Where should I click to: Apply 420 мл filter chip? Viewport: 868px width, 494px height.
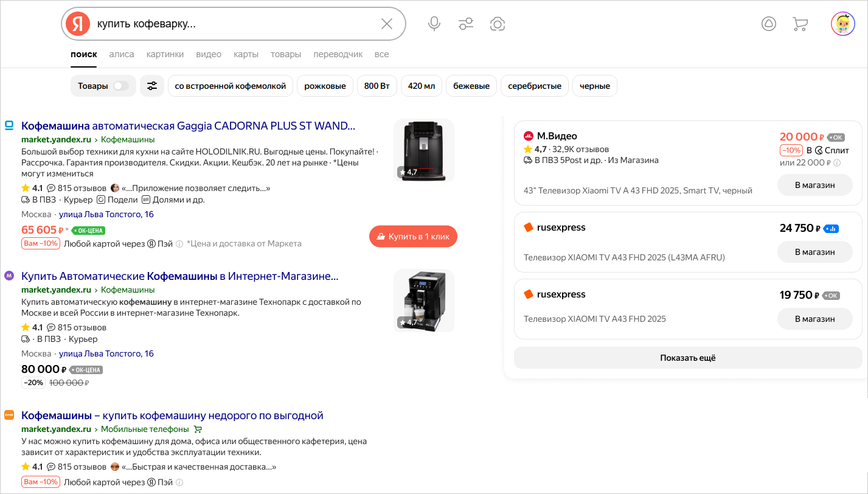point(422,86)
